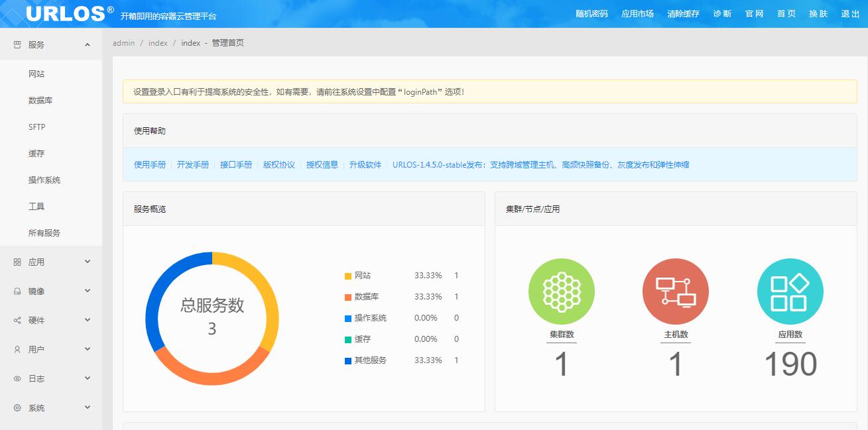Click the teal application count icon

click(790, 292)
